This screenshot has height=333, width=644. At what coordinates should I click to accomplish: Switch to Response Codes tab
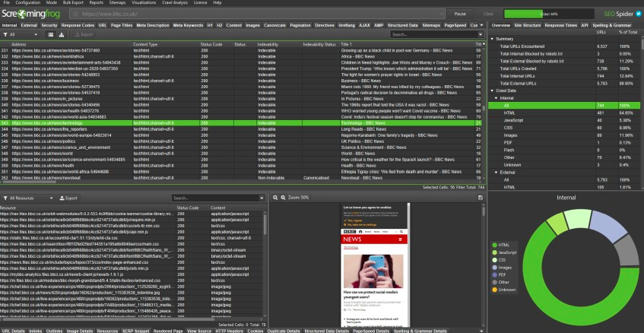(78, 25)
